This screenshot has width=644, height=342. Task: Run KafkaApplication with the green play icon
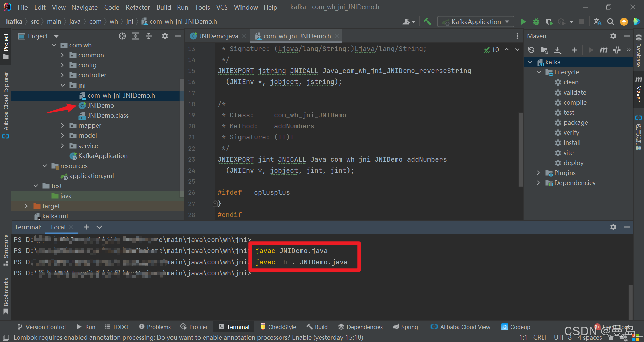[523, 22]
